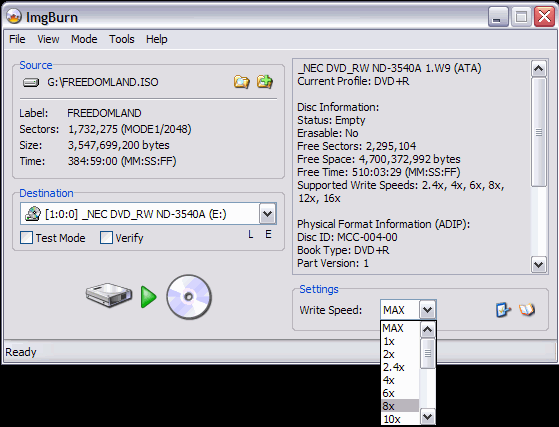This screenshot has width=559, height=427.
Task: Enable the Verify checkbox
Action: [x=106, y=238]
